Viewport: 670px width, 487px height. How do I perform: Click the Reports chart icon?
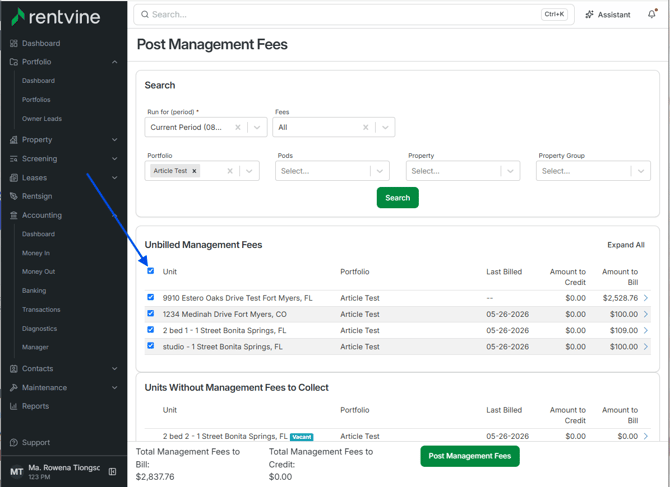[x=14, y=406]
